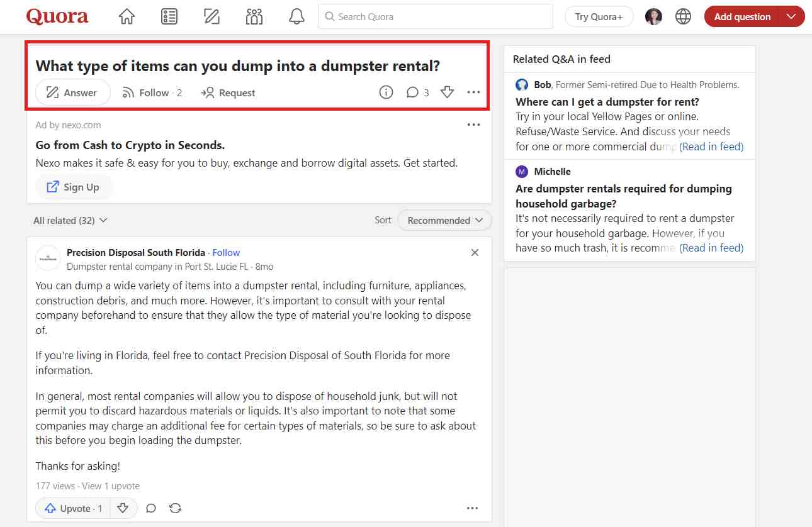Screen dimensions: 812x527
Task: Expand the All related (32) filter
Action: pos(70,220)
